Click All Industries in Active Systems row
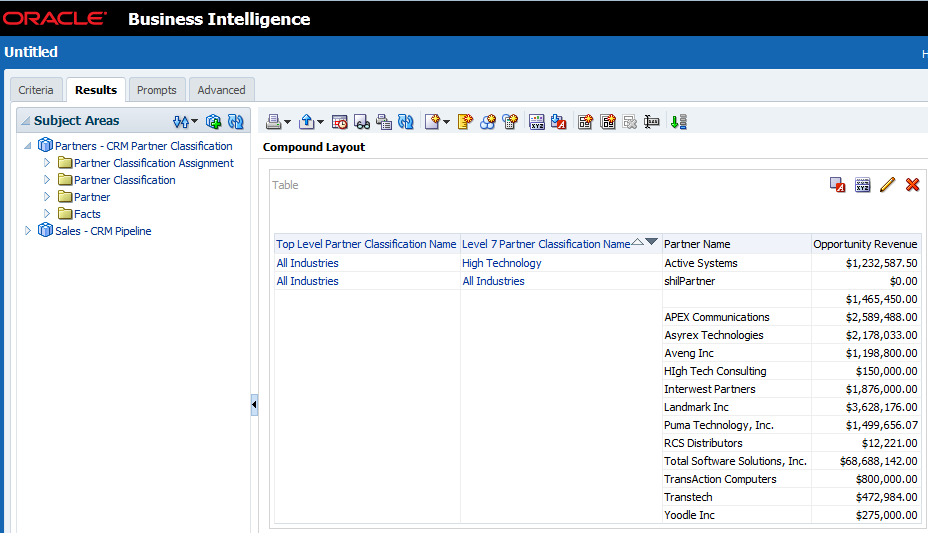928x533 pixels. coord(308,263)
